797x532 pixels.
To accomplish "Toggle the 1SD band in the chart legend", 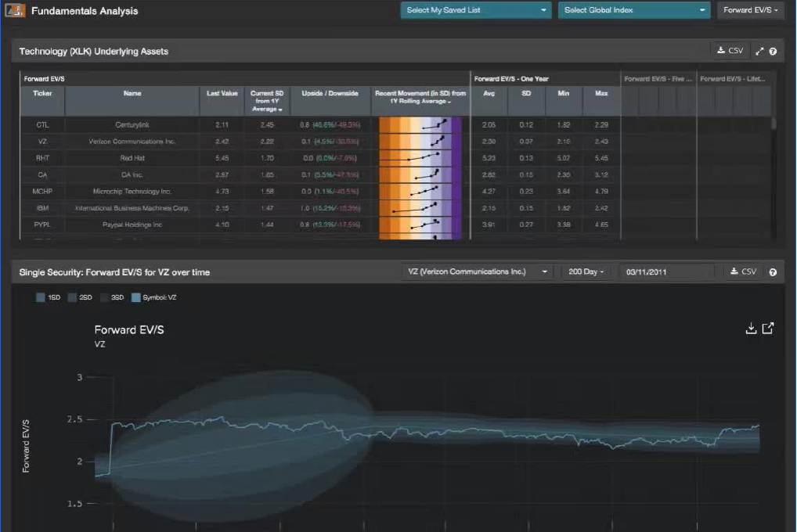I will [49, 298].
